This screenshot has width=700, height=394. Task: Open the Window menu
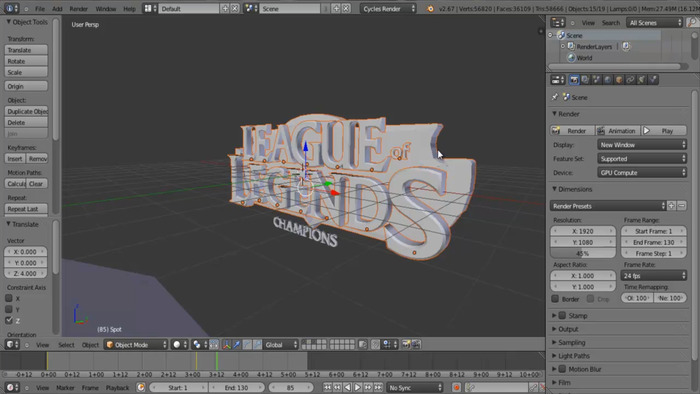(x=106, y=8)
